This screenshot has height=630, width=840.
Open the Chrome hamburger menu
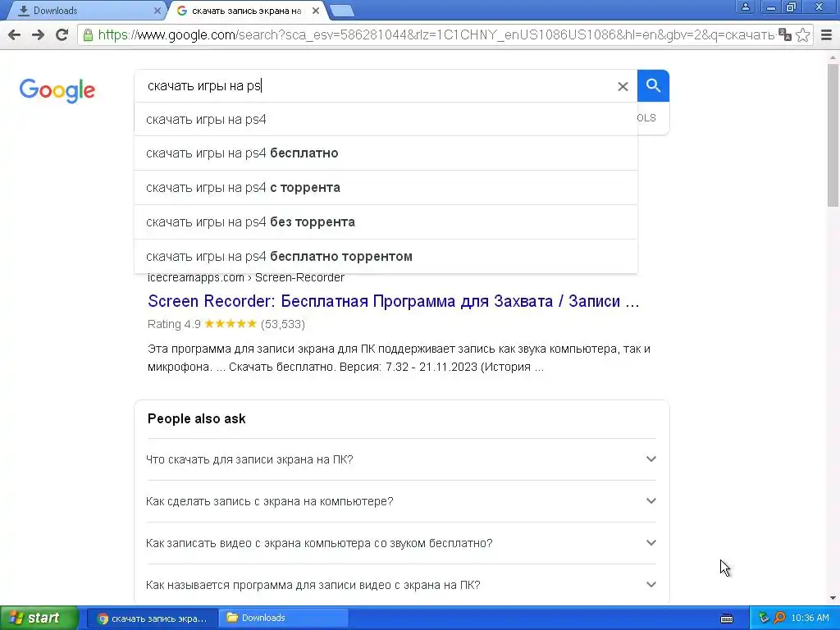827,35
